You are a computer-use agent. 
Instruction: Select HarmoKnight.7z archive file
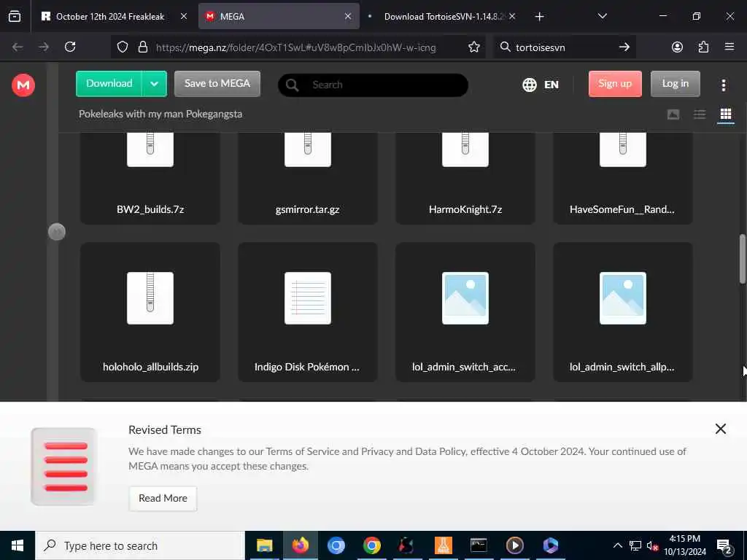465,178
